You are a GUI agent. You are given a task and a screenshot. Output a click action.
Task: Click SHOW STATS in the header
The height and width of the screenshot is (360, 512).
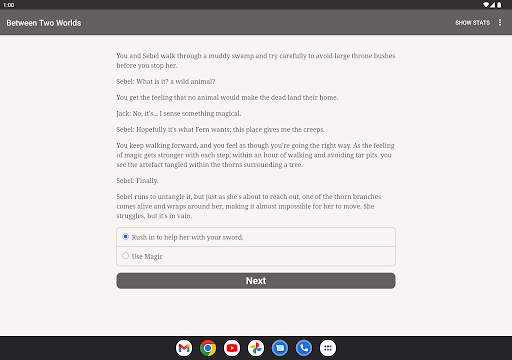(x=472, y=23)
